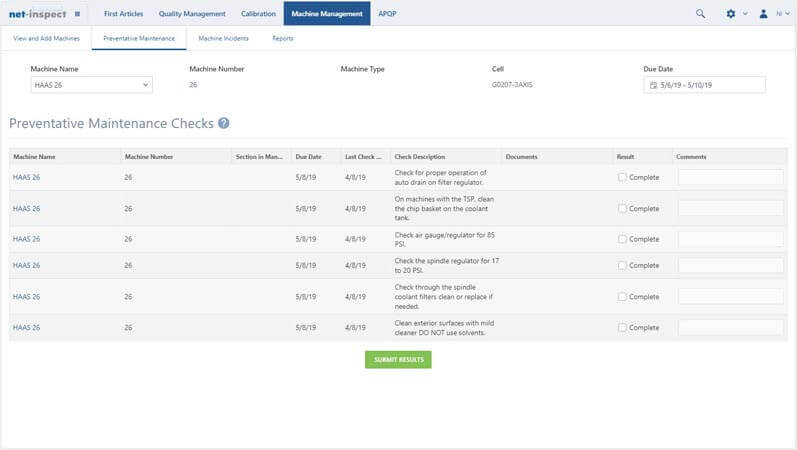Viewport: 797px width, 450px height.
Task: Click the Due Date column header
Action: tap(307, 157)
